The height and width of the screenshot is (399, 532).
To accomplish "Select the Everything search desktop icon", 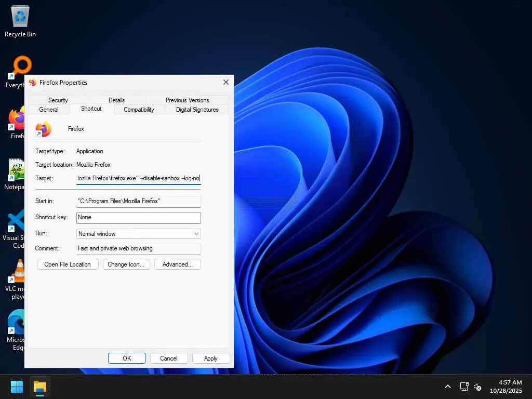I will click(x=15, y=72).
